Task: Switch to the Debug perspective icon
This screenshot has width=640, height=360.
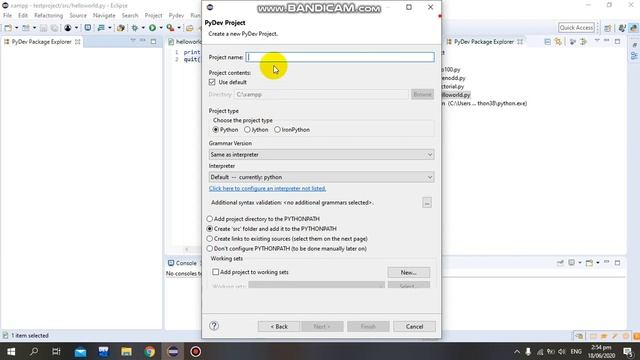Action: point(622,28)
